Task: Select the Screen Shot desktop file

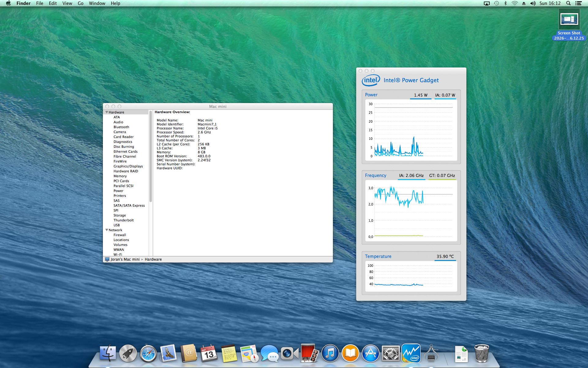Action: point(569,25)
